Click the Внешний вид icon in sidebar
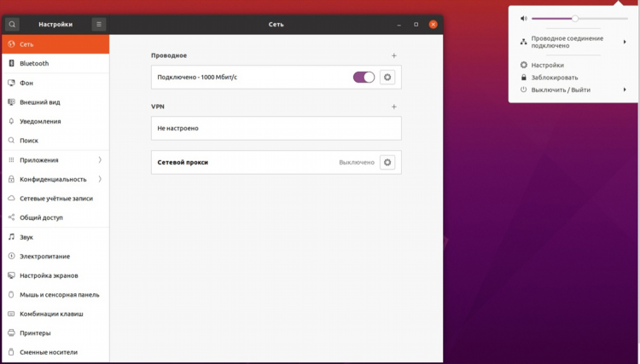 [11, 102]
